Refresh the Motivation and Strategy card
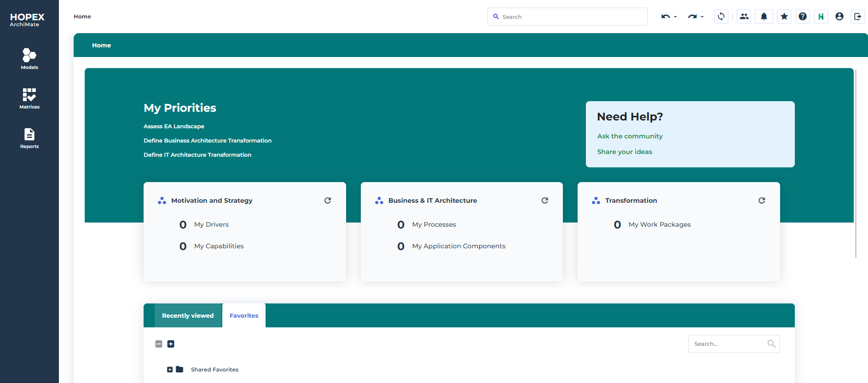The image size is (868, 383). pos(328,200)
